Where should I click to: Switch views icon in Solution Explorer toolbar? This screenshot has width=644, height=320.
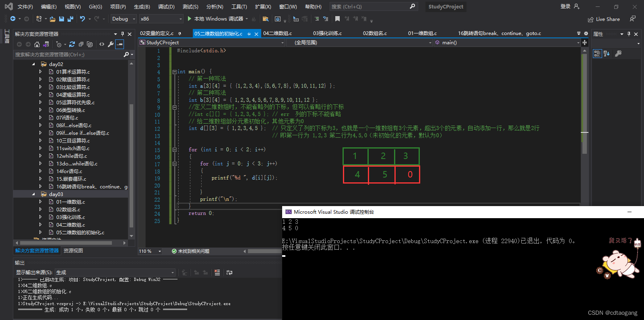[46, 44]
